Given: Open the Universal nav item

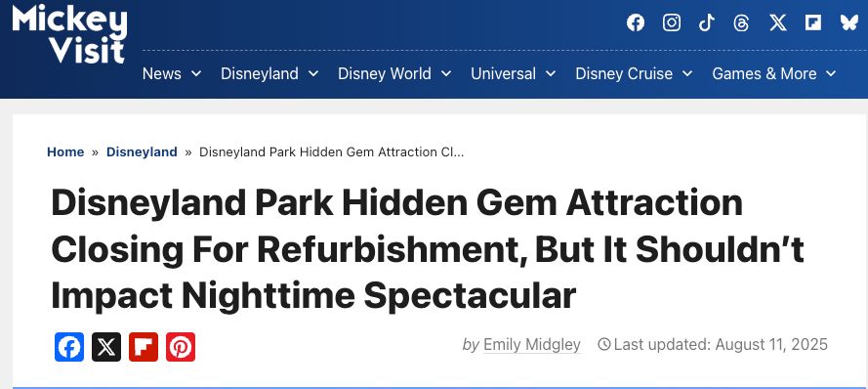Looking at the screenshot, I should (x=503, y=73).
